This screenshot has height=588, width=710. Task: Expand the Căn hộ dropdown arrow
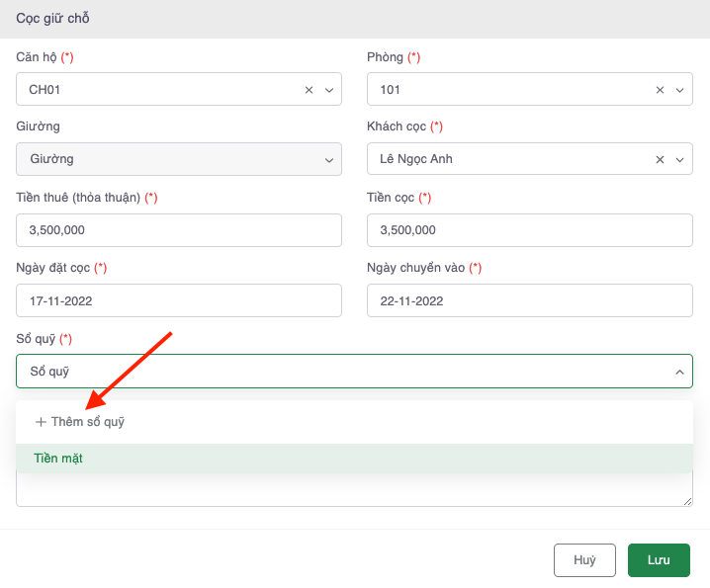click(x=329, y=90)
